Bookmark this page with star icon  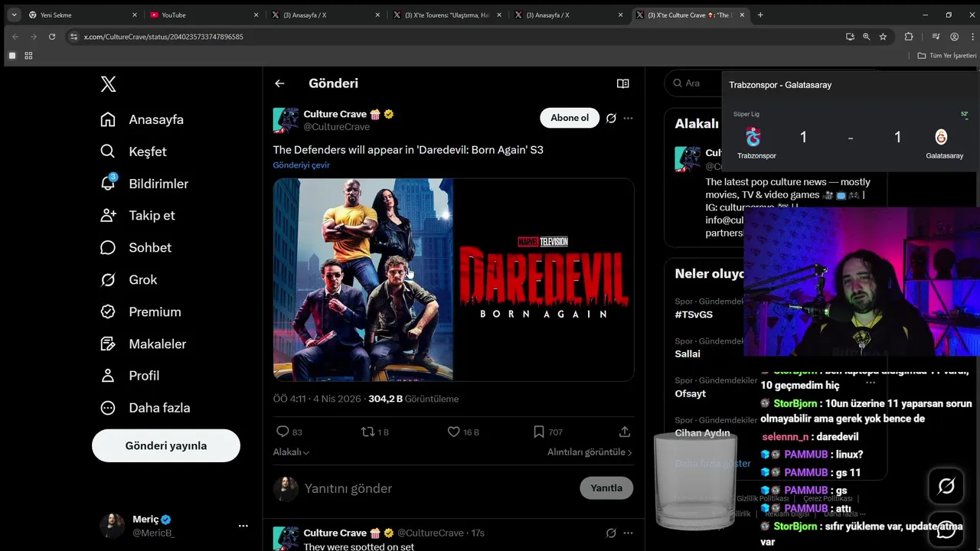coord(883,37)
